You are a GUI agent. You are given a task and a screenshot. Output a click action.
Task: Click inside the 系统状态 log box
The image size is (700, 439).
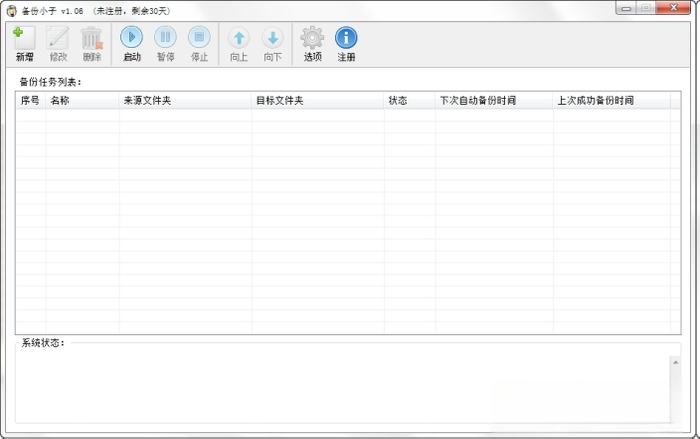[x=343, y=388]
